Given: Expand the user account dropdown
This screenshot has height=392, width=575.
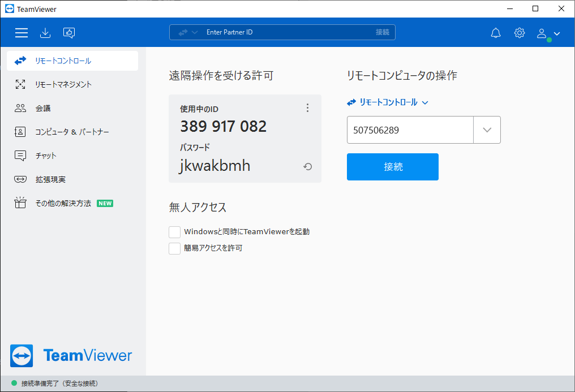Looking at the screenshot, I should point(548,33).
